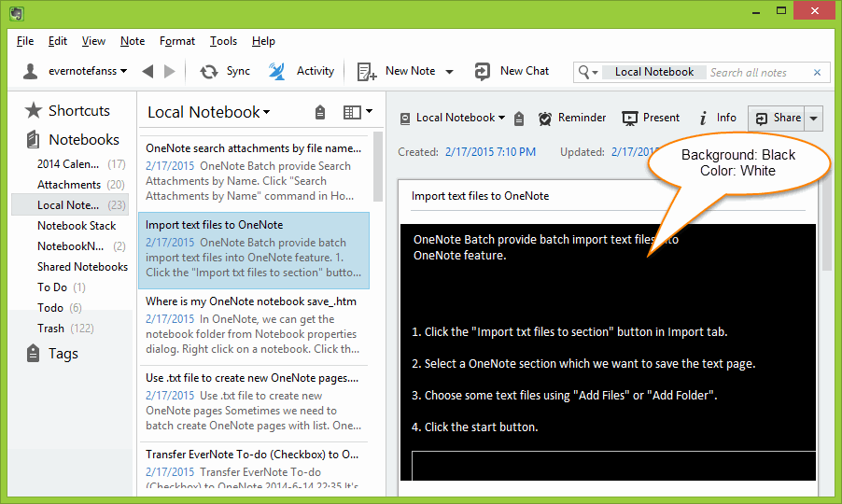This screenshot has width=842, height=504.
Task: Open the View menu
Action: tap(93, 41)
